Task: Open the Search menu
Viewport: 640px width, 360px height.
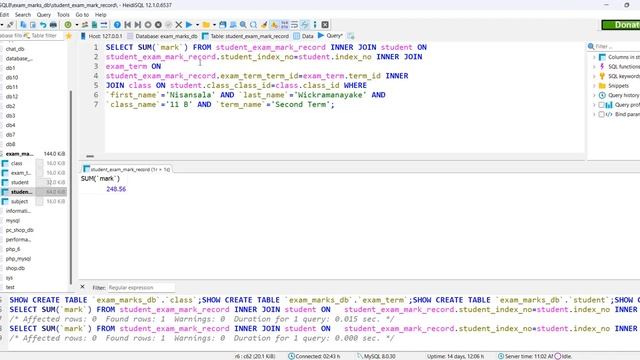Action: [x=23, y=15]
